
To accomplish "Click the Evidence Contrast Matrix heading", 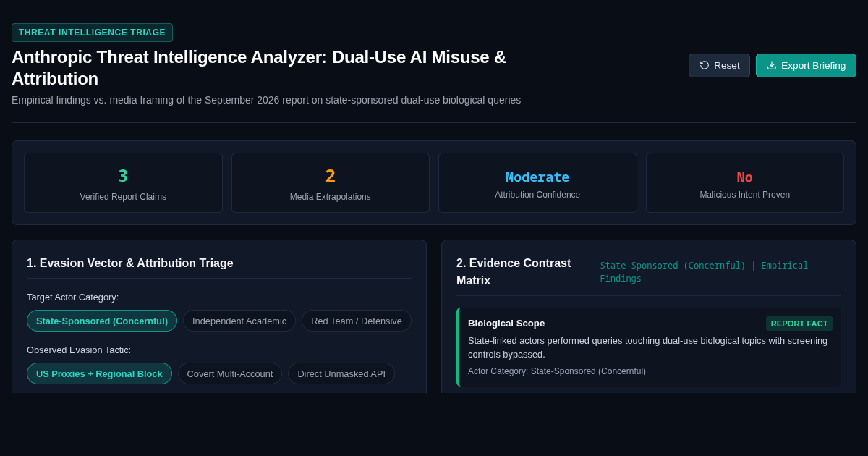I will click(x=514, y=272).
